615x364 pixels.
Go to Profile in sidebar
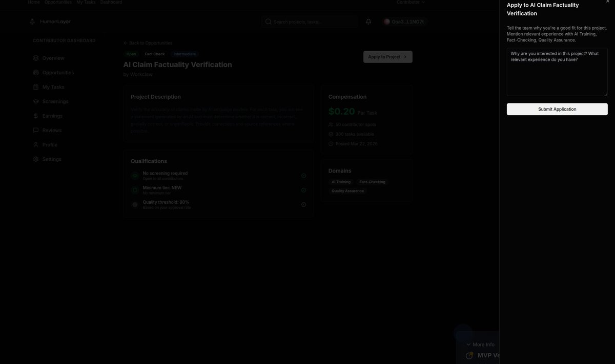click(50, 144)
